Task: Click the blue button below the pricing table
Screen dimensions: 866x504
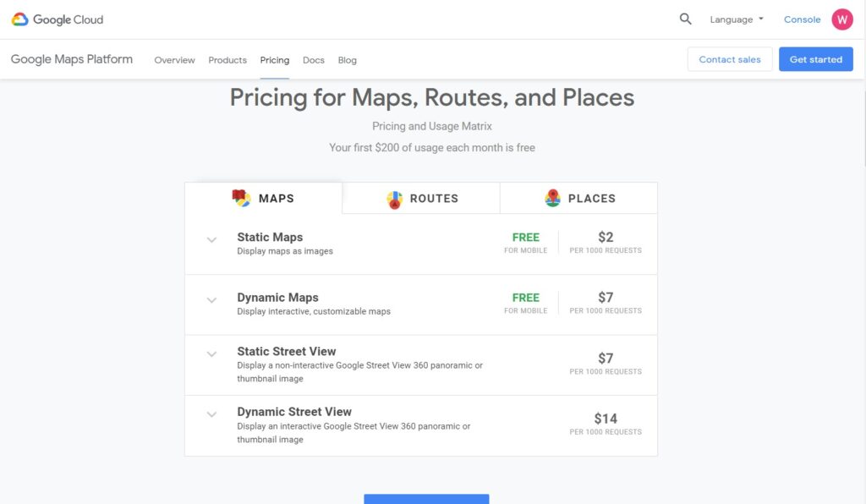Action: [426, 499]
